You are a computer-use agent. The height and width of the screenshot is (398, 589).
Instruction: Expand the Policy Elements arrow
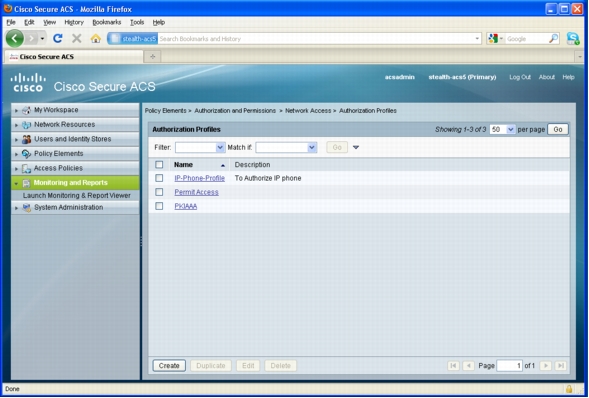(16, 154)
